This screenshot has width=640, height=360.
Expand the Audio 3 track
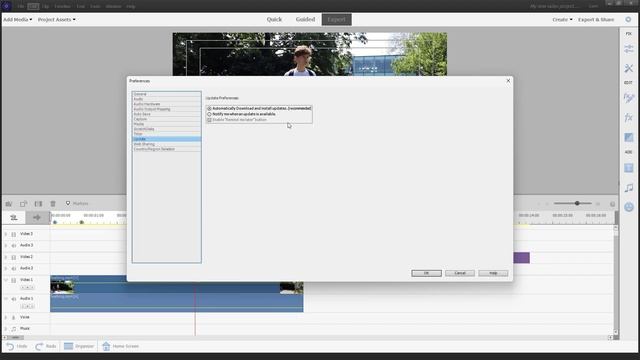pyautogui.click(x=6, y=246)
